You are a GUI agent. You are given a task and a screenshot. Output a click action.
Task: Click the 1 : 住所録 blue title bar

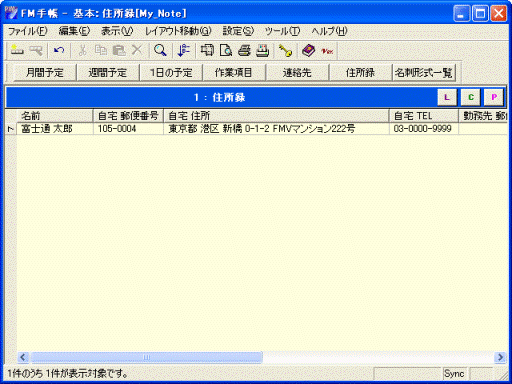220,97
